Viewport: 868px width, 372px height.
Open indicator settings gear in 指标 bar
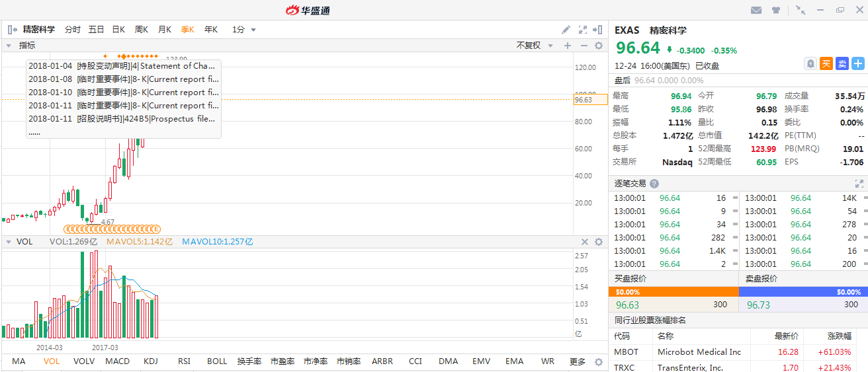pos(599,46)
